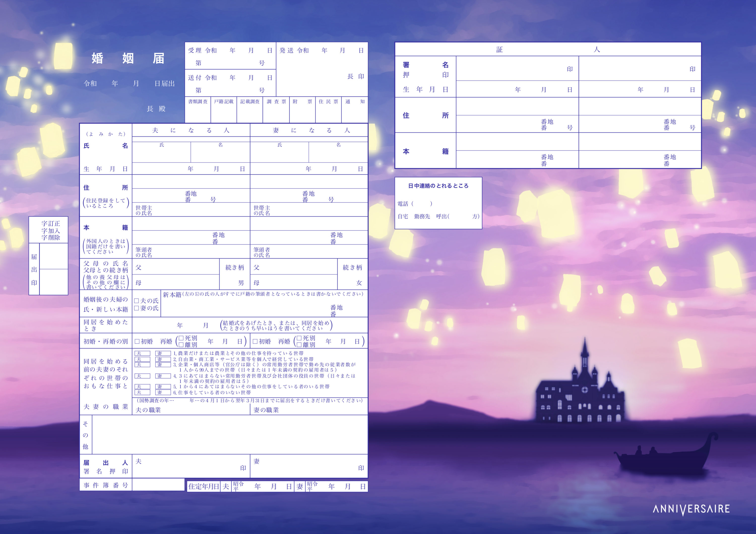Click the 婚姻届 title
Image resolution: width=756 pixels, height=534 pixels.
point(128,58)
